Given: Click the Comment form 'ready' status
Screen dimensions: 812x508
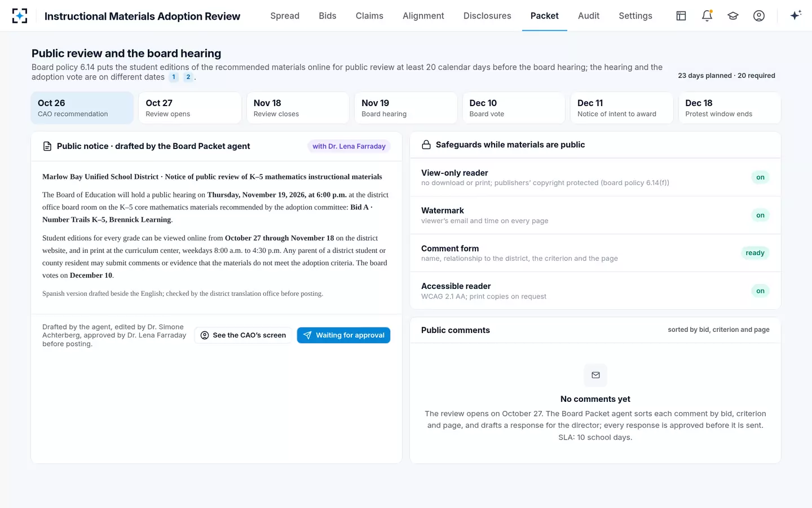Looking at the screenshot, I should tap(755, 253).
